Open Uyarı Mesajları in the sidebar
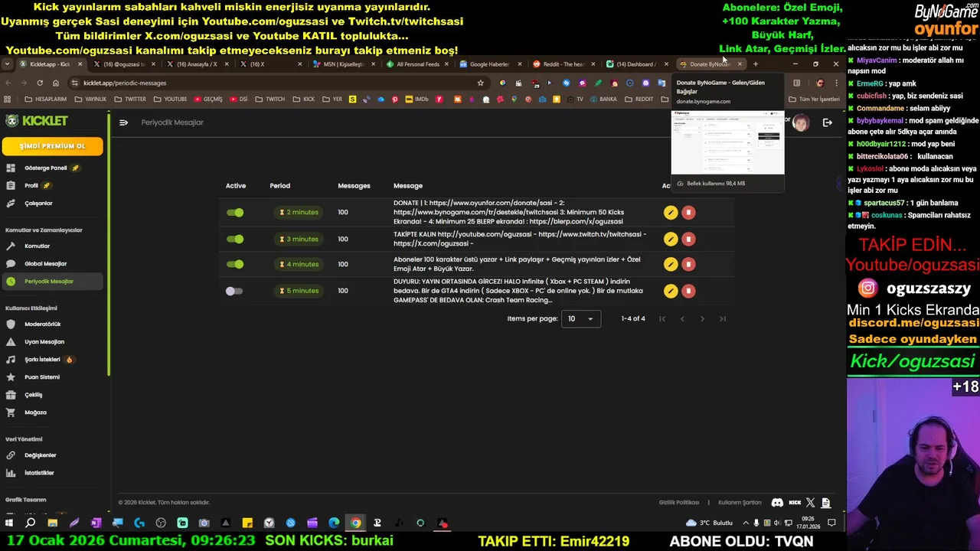The height and width of the screenshot is (551, 980). (x=51, y=342)
